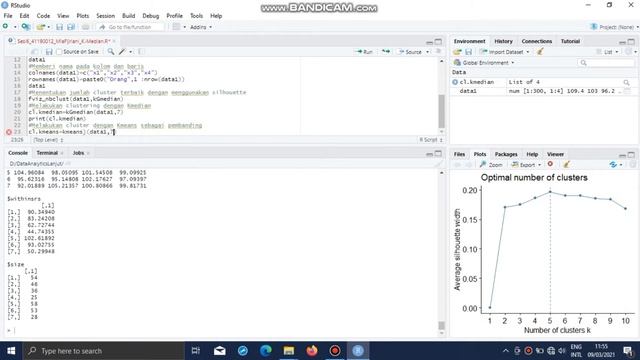Open the Source button dropdown arrow
The height and width of the screenshot is (360, 640).
pos(428,52)
